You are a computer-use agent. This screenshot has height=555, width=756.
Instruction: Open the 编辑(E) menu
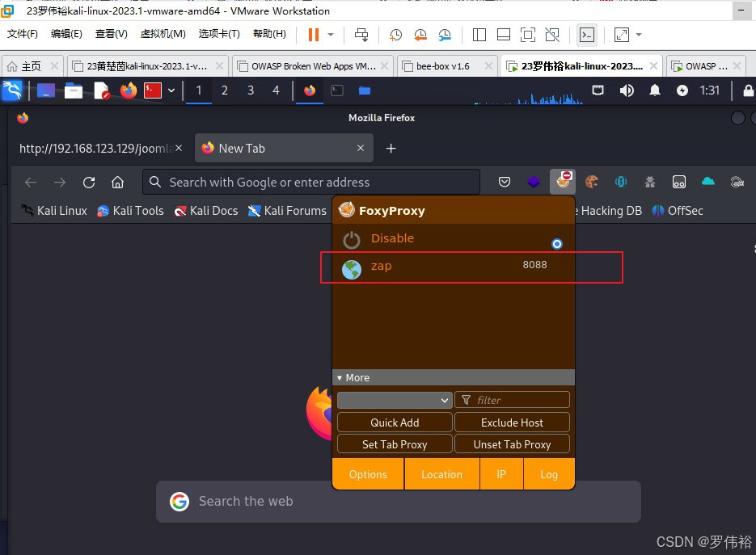tap(66, 34)
